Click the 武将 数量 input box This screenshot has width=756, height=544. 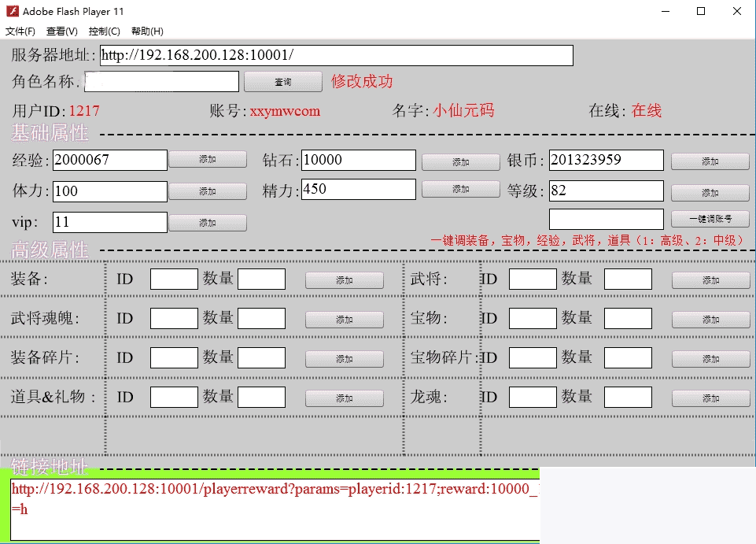click(x=628, y=279)
